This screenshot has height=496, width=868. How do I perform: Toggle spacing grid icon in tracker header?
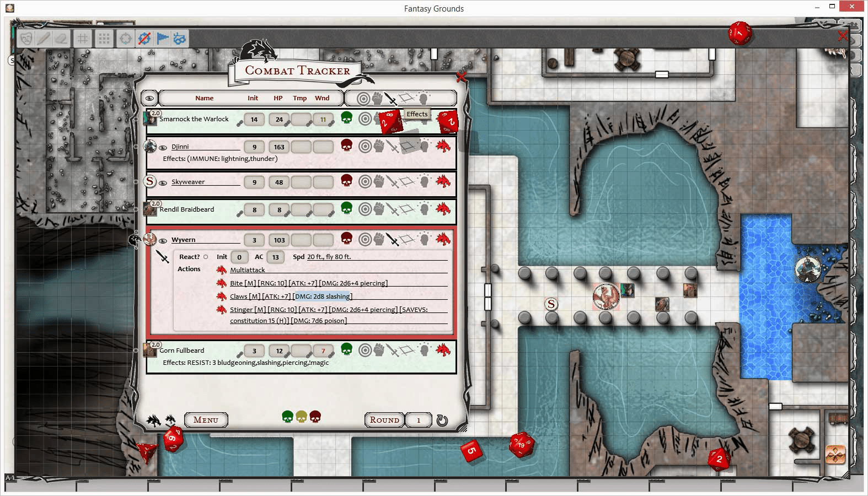click(406, 98)
